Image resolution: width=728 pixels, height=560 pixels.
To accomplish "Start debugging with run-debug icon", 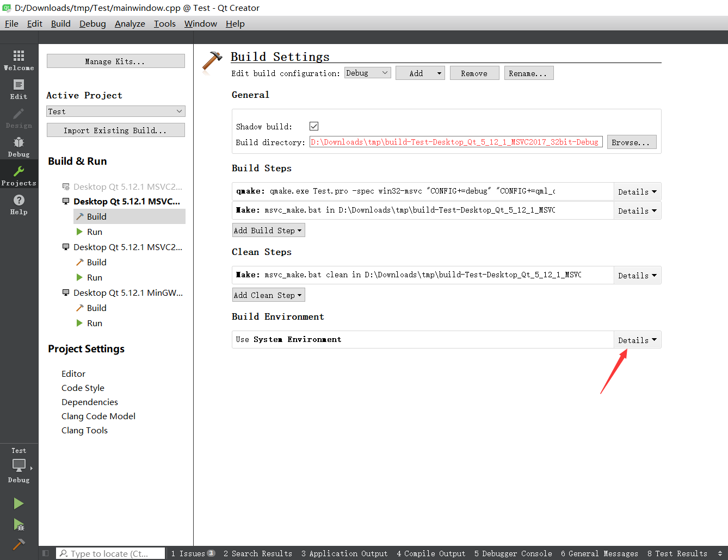I will click(x=19, y=525).
